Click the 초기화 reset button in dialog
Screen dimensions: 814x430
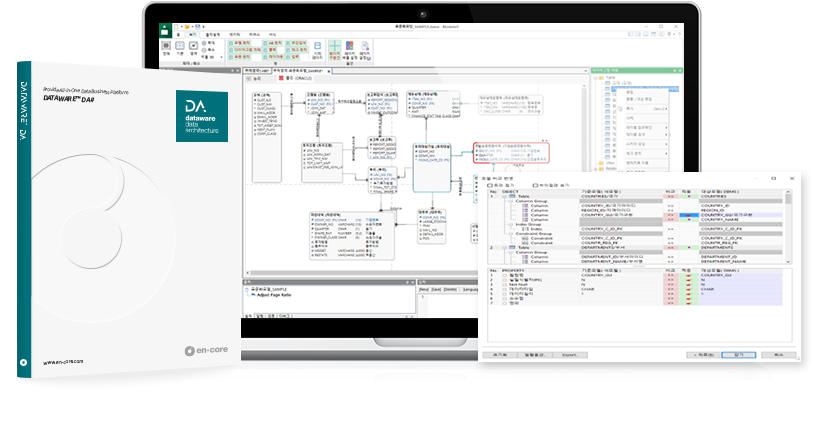499,355
